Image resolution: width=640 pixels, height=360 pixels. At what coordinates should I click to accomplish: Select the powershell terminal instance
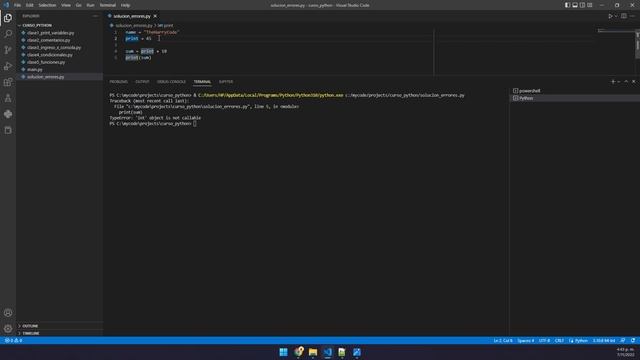click(574, 91)
